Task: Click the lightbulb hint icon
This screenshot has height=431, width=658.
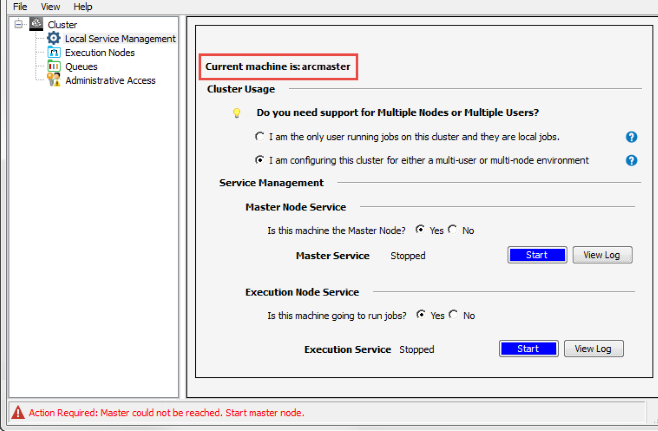Action: coord(237,113)
